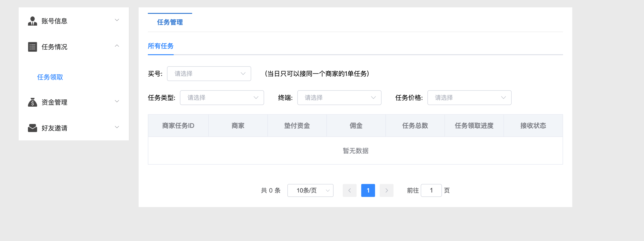Open the 终端 select dropdown
Screen dimensions: 644x241
[339, 98]
